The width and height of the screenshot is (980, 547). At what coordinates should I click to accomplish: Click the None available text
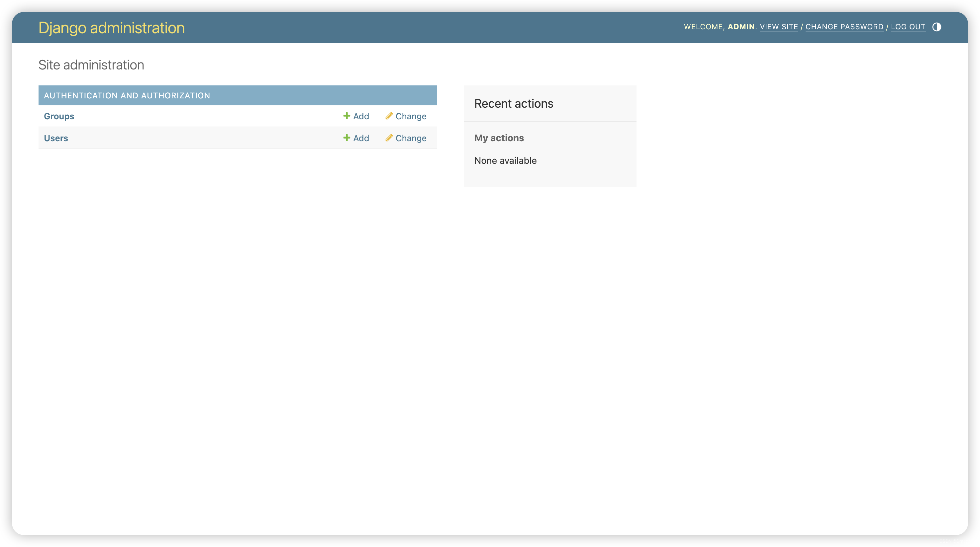505,160
